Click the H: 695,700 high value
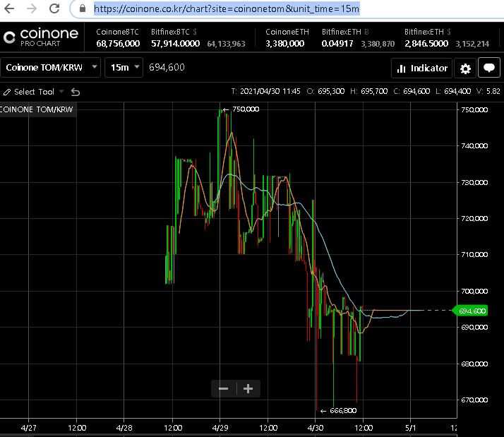Viewport: 504px width, 437px height. coord(369,91)
